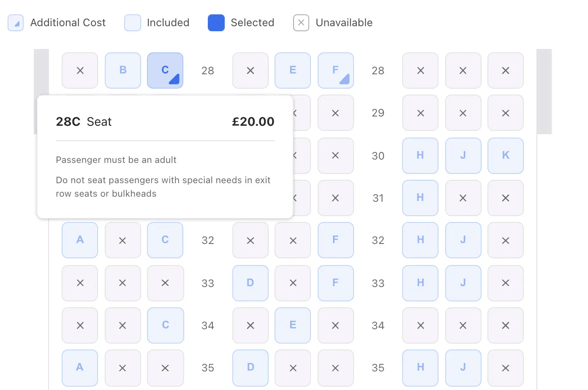Click the Unavailable legend X icon
Screen dimensions: 588x390
(x=301, y=23)
